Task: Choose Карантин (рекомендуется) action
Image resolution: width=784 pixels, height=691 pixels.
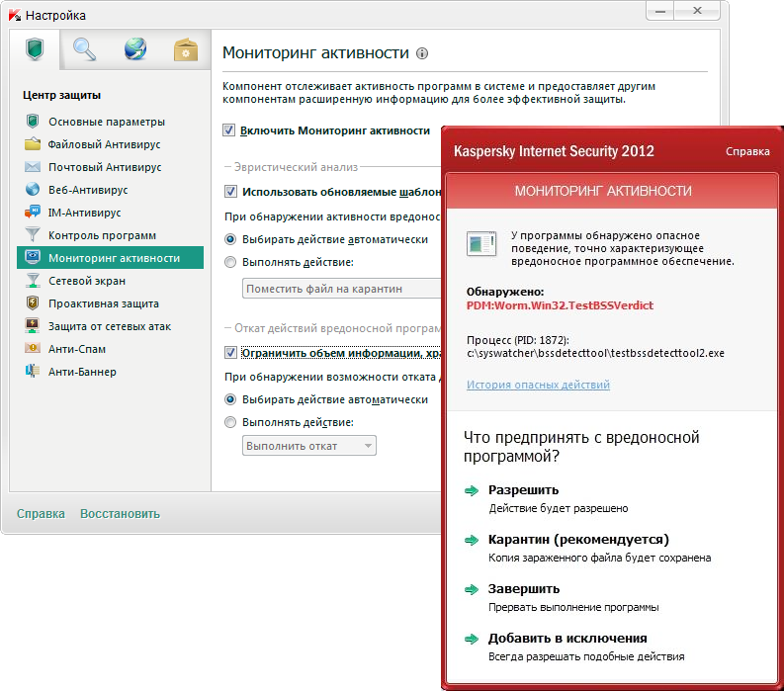Action: 578,540
